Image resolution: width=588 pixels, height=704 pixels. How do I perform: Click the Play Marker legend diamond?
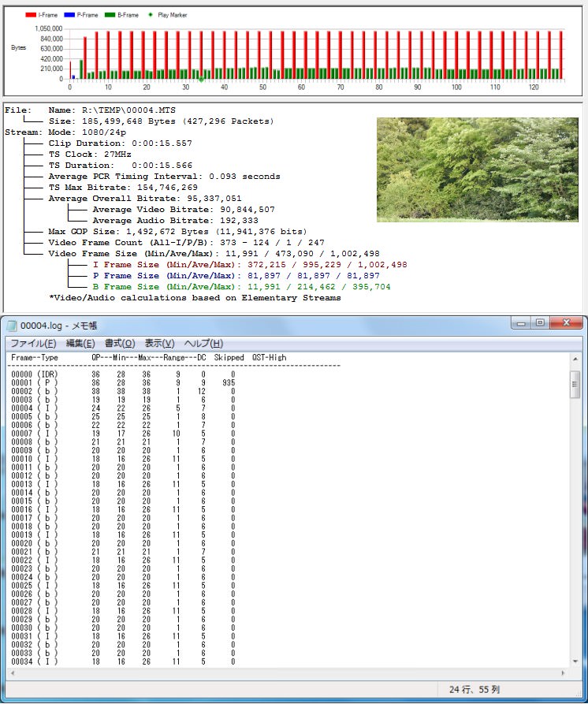pyautogui.click(x=151, y=15)
